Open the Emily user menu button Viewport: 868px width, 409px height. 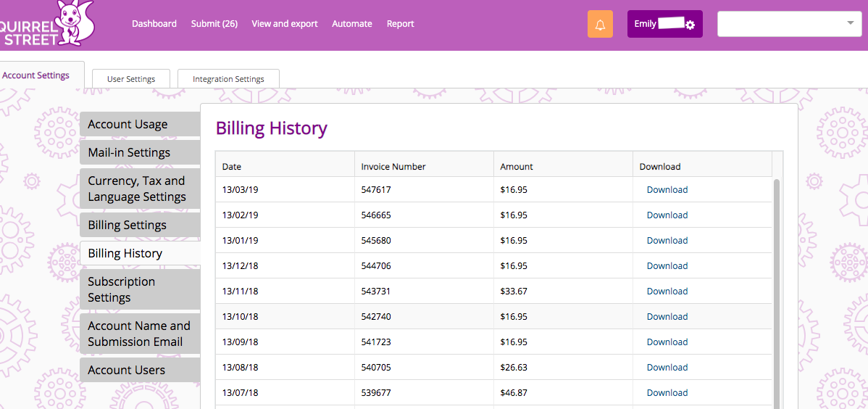click(665, 25)
